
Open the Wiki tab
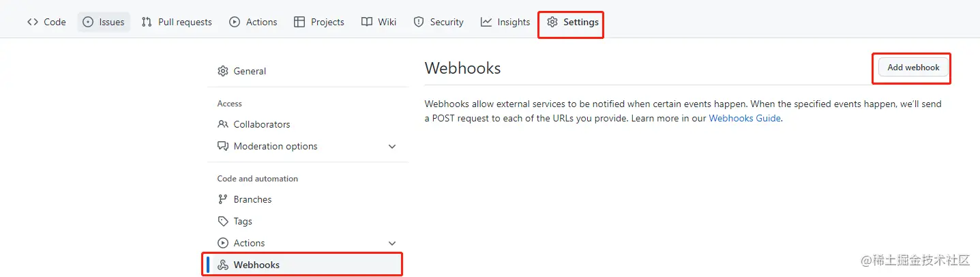(x=387, y=22)
